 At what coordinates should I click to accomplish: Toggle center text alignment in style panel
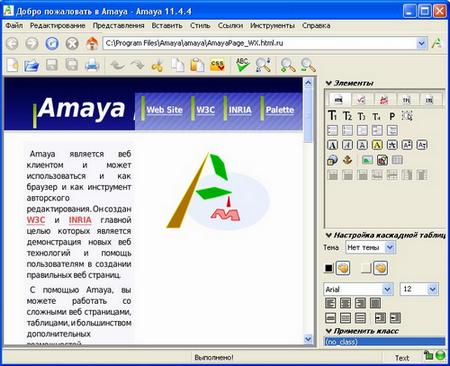tap(345, 303)
